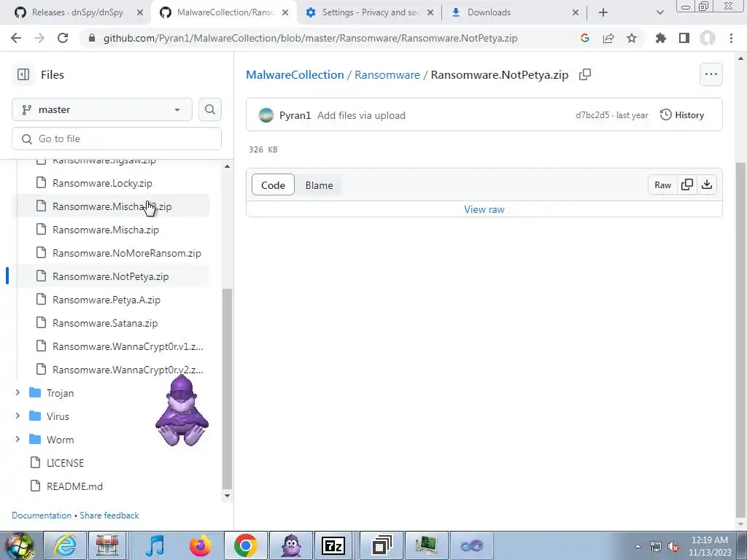
Task: Expand the Trojan folder
Action: coord(18,393)
